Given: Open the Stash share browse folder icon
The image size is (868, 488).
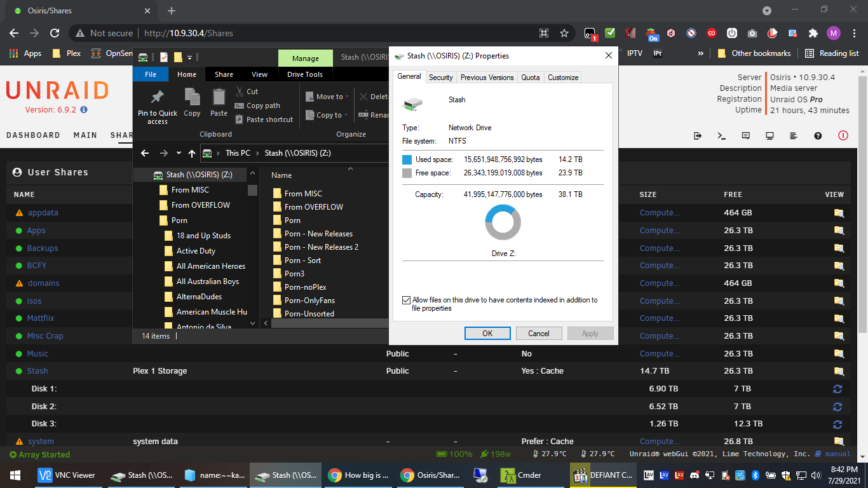Looking at the screenshot, I should click(837, 370).
